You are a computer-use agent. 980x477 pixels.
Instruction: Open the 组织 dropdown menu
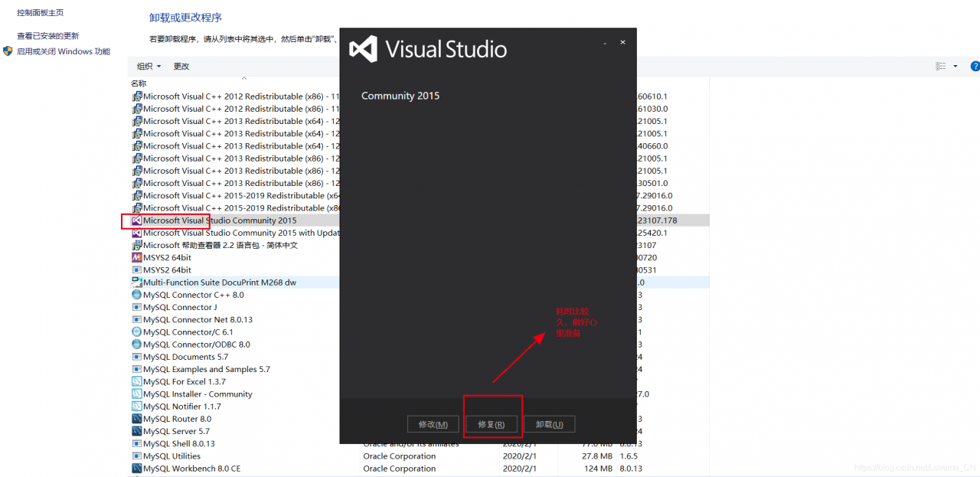[x=149, y=67]
